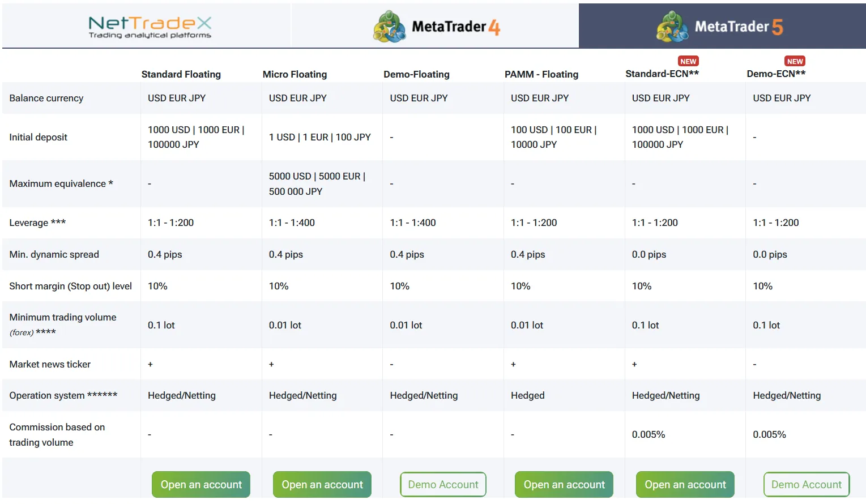Open Demo Account for Demo-ECN
Image resolution: width=866 pixels, height=504 pixels.
807,485
